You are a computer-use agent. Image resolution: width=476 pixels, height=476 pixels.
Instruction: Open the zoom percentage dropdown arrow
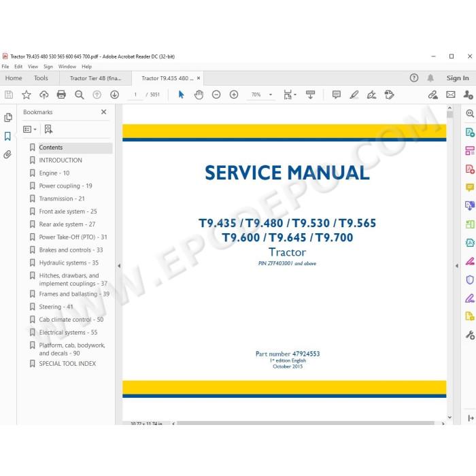[x=271, y=95]
